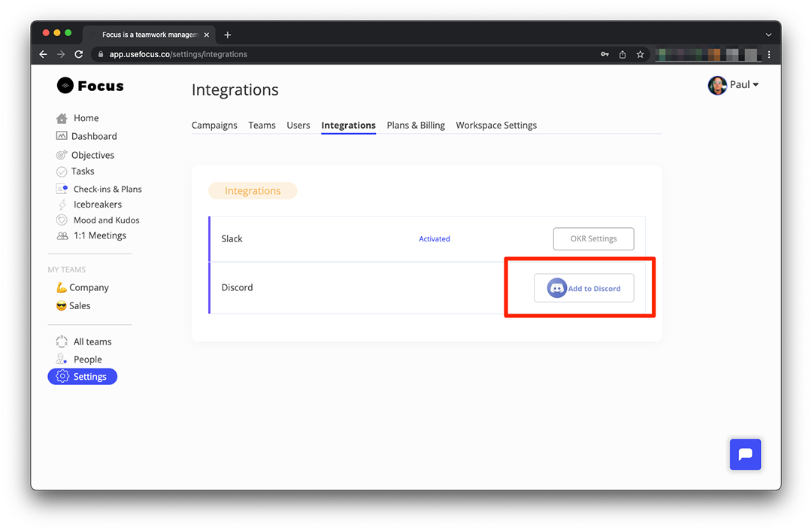Open the browser three-dot menu
This screenshot has width=812, height=531.
click(x=769, y=54)
